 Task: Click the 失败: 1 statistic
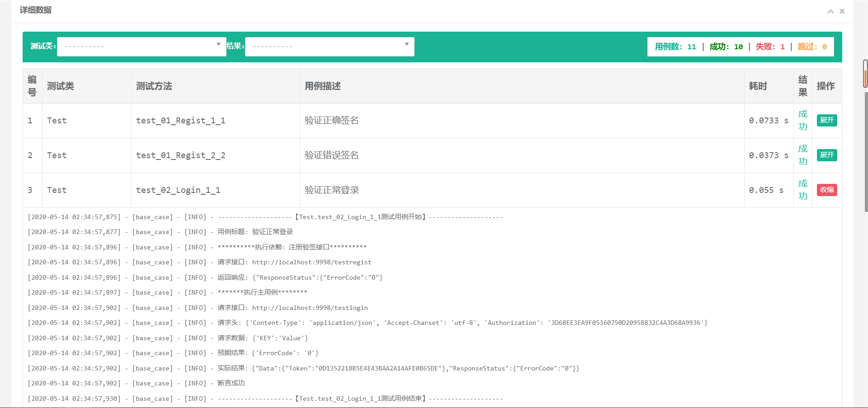pos(769,47)
